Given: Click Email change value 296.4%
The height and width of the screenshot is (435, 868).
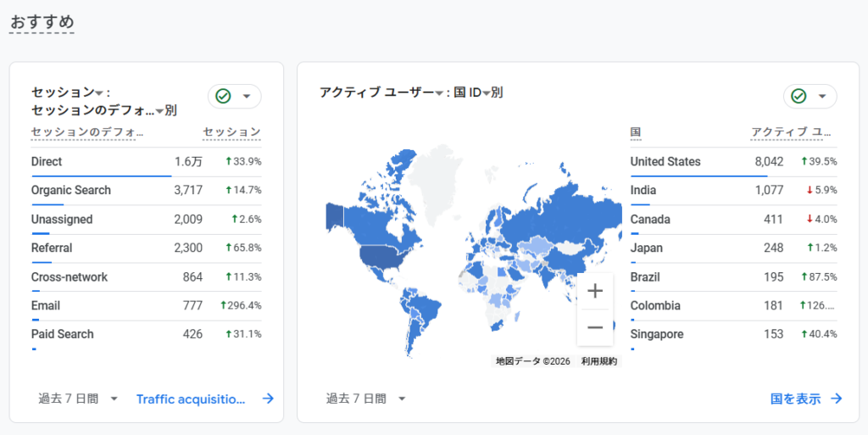Looking at the screenshot, I should [241, 305].
